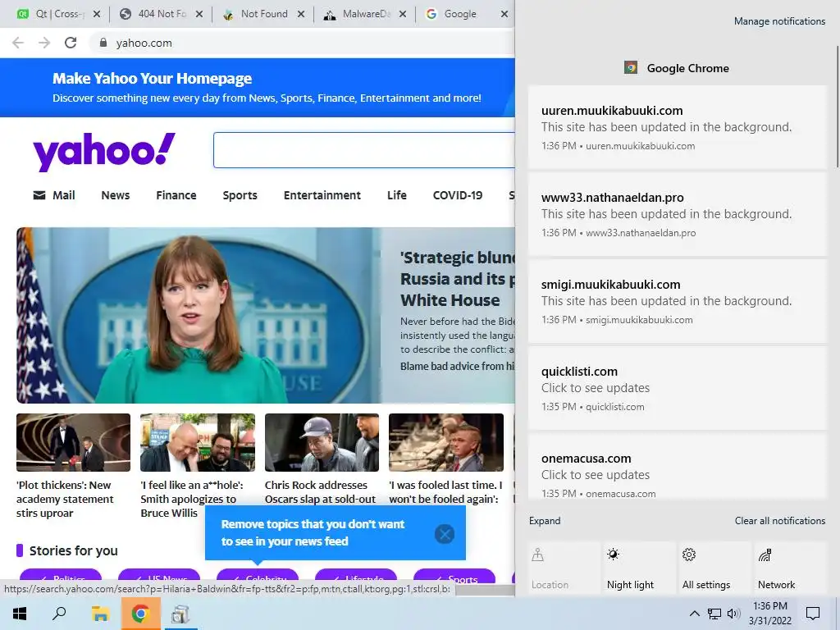The image size is (840, 630).
Task: Click the Action Center icon
Action: pyautogui.click(x=813, y=614)
